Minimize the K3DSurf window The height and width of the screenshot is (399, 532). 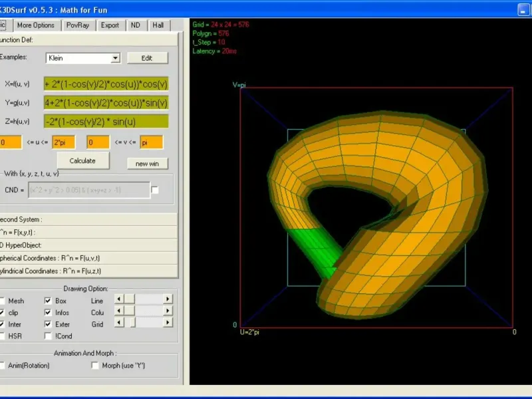[523, 9]
